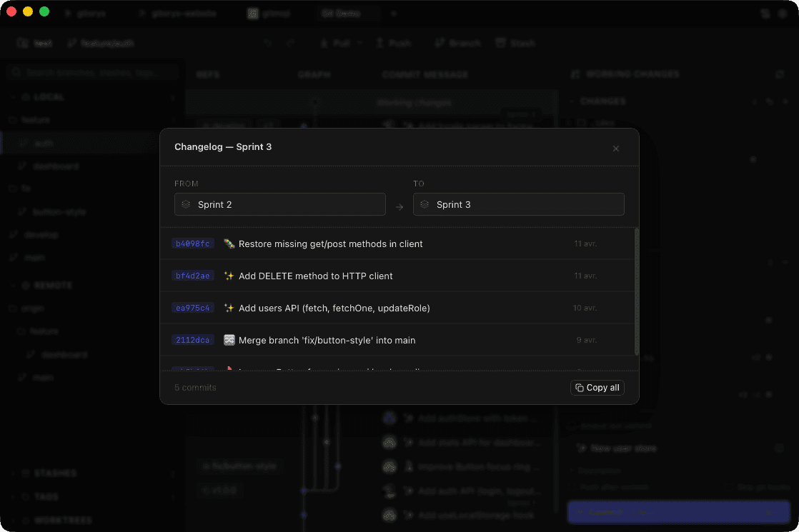This screenshot has height=532, width=799.
Task: Click the Push button in background toolbar
Action: point(393,44)
